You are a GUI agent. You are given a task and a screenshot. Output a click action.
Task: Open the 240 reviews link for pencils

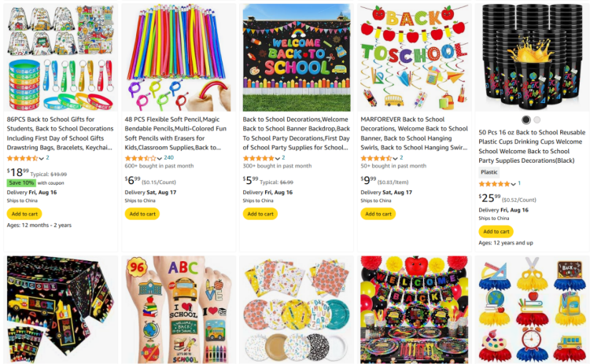coord(169,158)
